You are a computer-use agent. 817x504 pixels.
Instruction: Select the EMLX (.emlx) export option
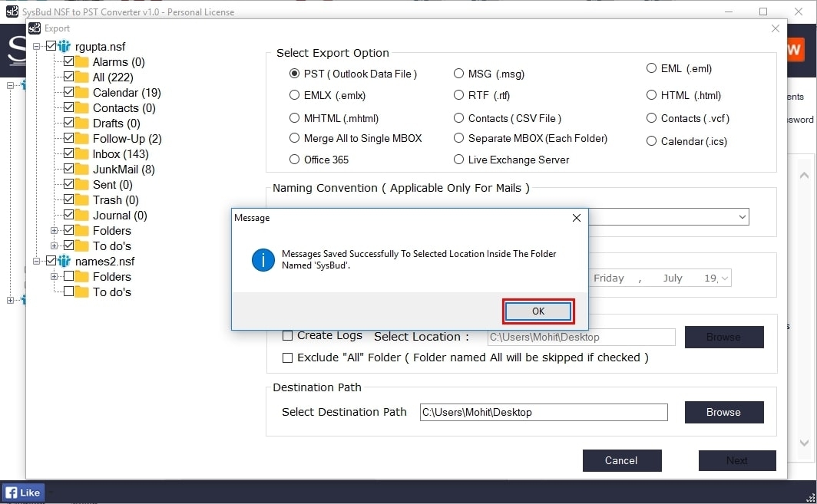click(x=294, y=95)
